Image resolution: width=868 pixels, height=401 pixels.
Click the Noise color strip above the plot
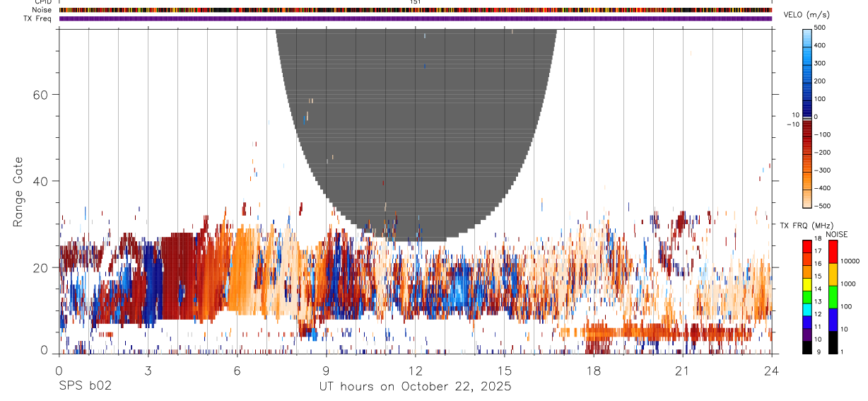tap(416, 10)
